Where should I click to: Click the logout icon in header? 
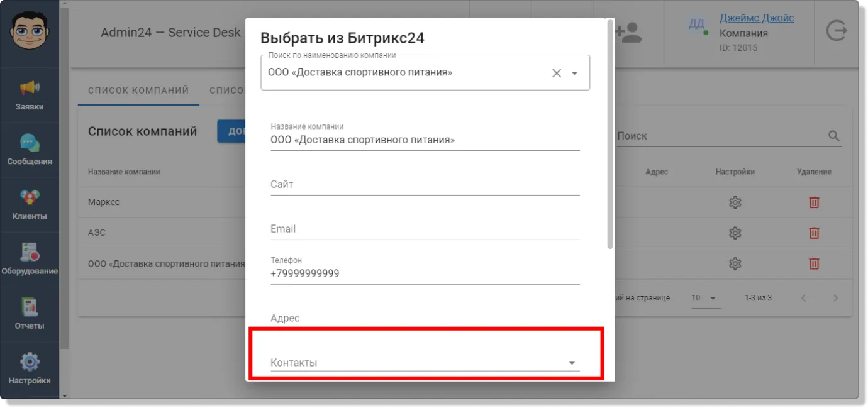coord(836,31)
